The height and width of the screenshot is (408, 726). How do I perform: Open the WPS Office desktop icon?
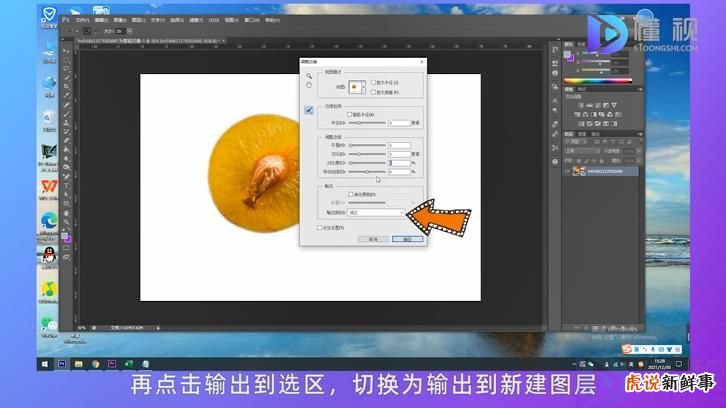point(49,187)
